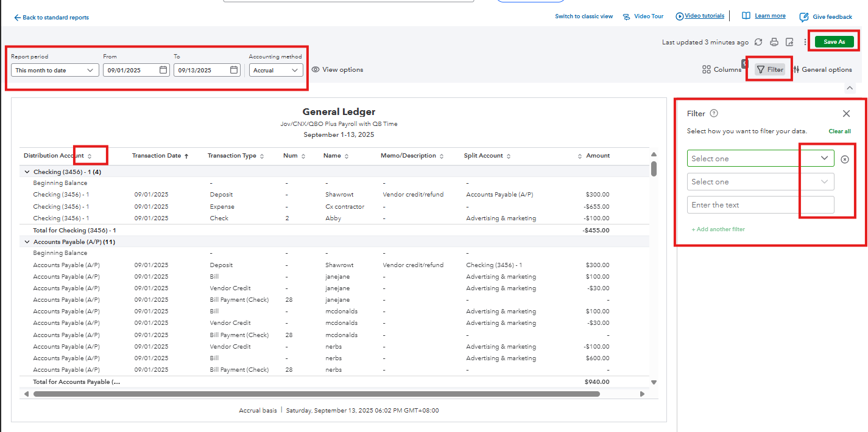The image size is (868, 432).
Task: Click the export report icon
Action: 789,42
